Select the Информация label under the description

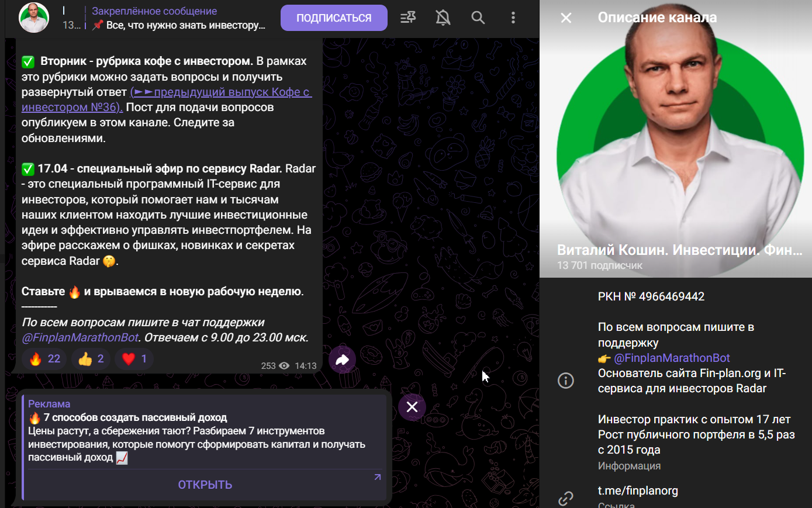pos(629,466)
